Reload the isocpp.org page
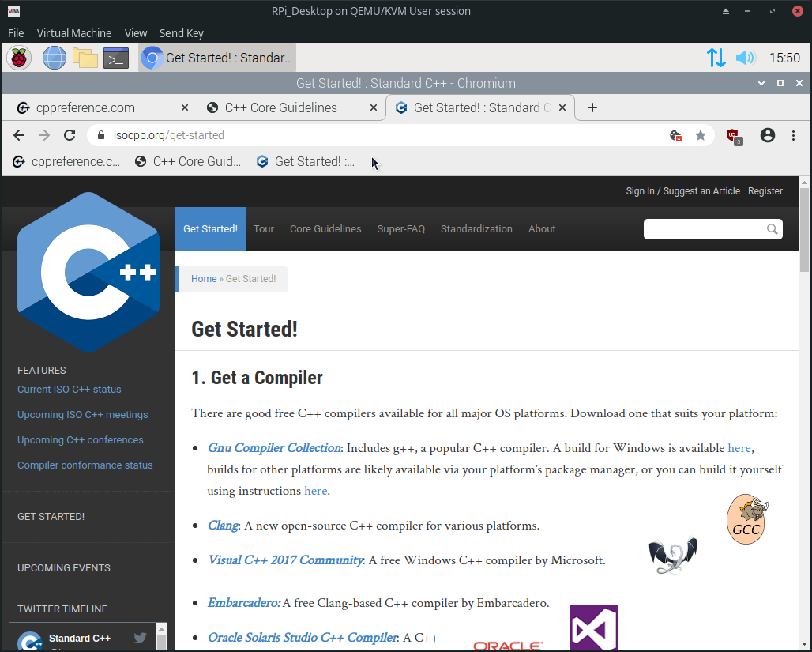 (x=70, y=135)
